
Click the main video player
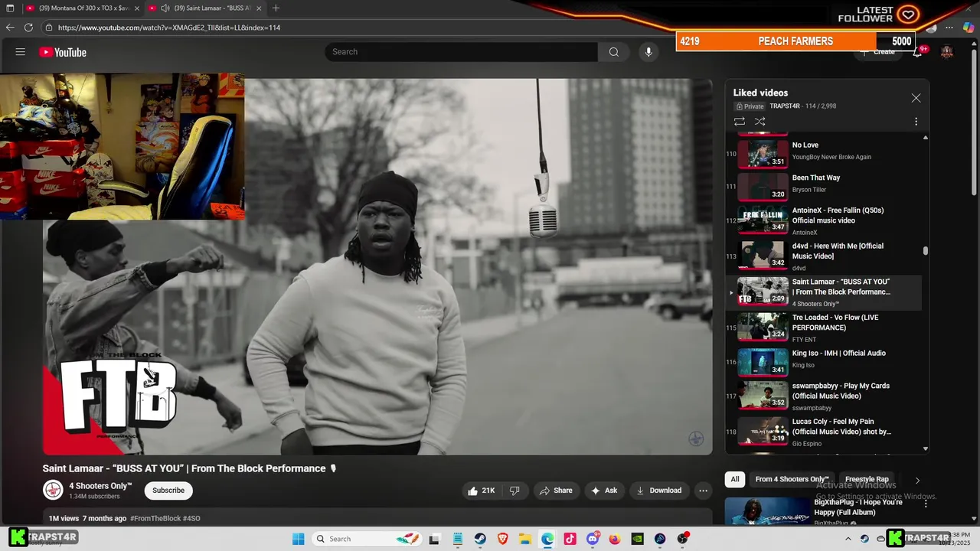coord(377,266)
